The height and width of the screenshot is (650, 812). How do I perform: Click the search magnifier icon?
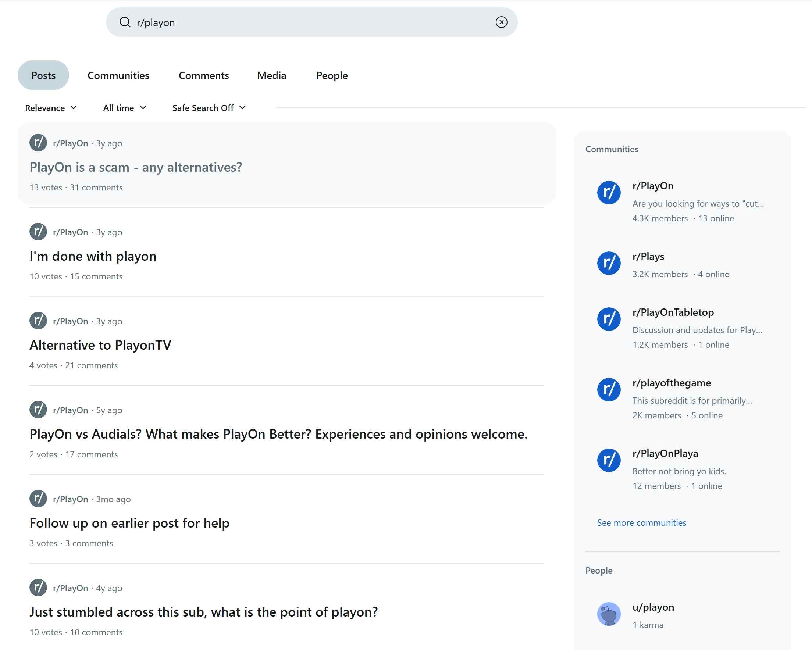tap(125, 22)
